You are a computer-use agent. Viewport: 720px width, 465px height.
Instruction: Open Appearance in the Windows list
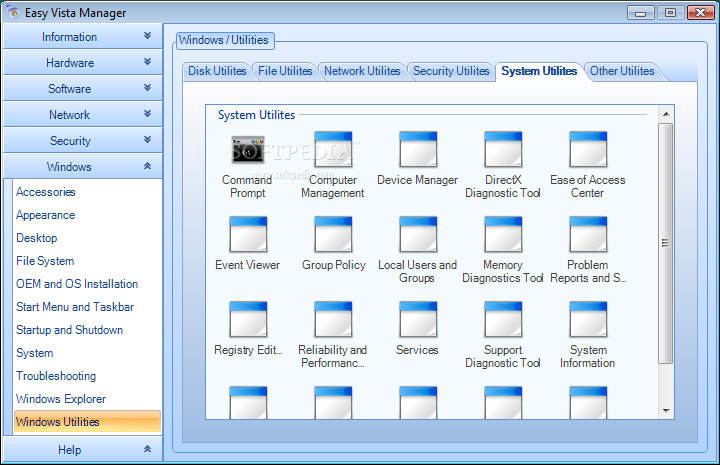(45, 215)
